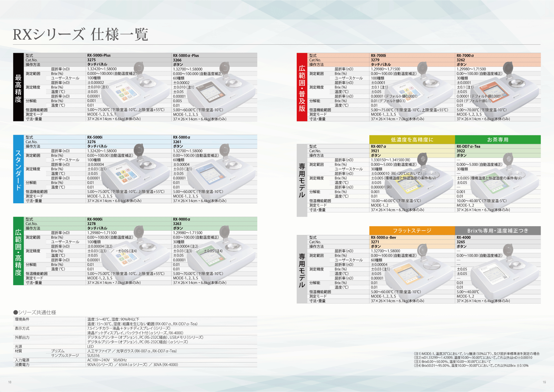Click the input power 'AC100~240V 50/60Hz'

click(x=107, y=360)
